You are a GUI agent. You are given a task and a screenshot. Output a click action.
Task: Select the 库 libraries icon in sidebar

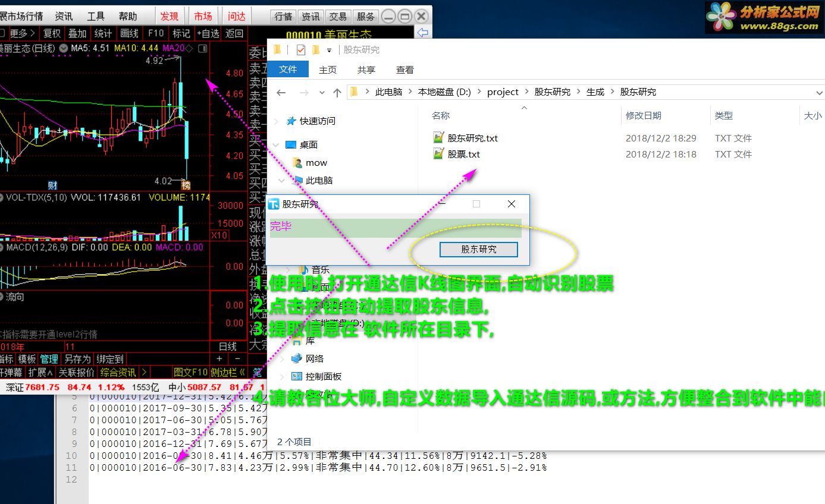[x=296, y=341]
